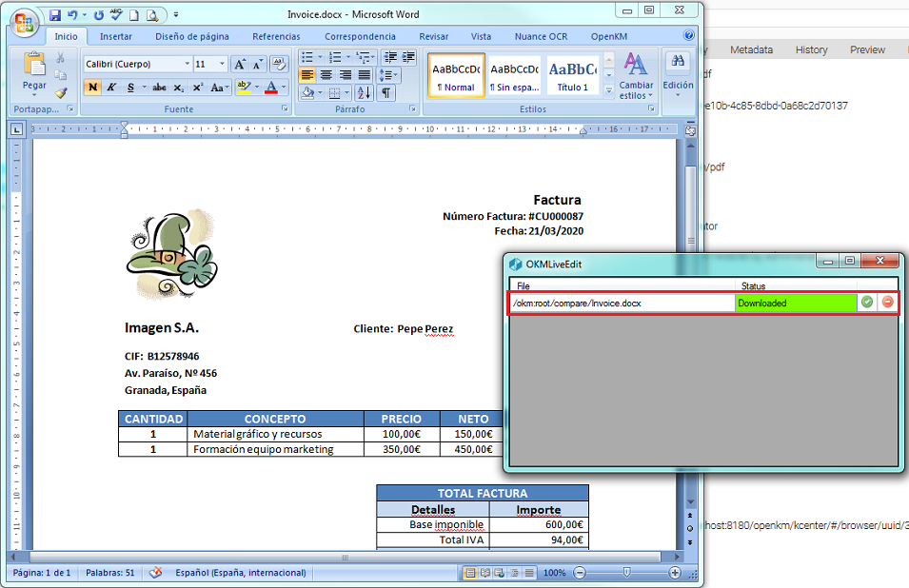The width and height of the screenshot is (909, 588).
Task: Customize the quick access toolbar dropdown
Action: (176, 15)
